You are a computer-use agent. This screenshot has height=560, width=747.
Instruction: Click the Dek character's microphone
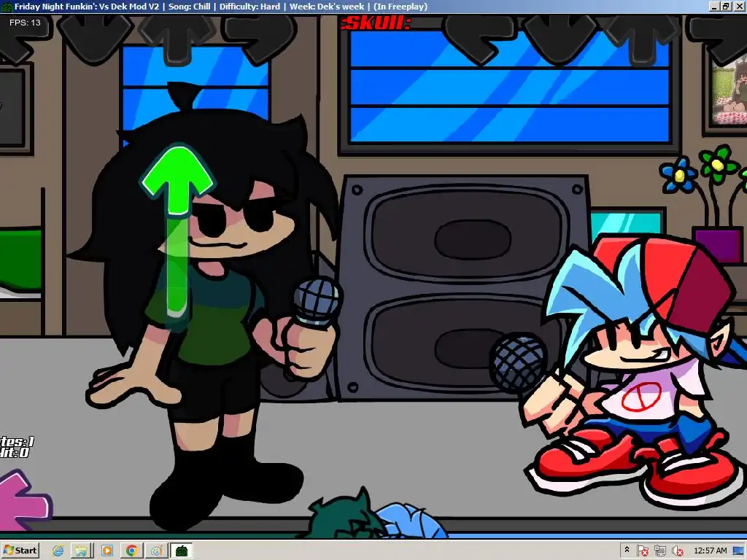coord(317,303)
